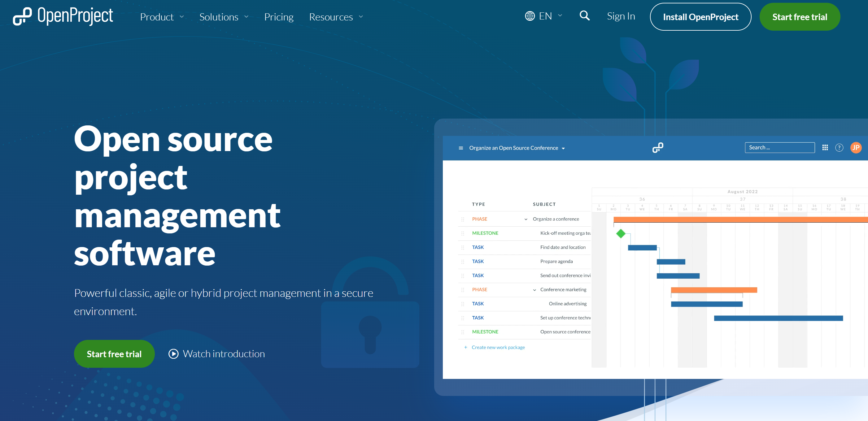Click drag handle of Kick-off meeting row
The height and width of the screenshot is (421, 868).
click(x=463, y=233)
